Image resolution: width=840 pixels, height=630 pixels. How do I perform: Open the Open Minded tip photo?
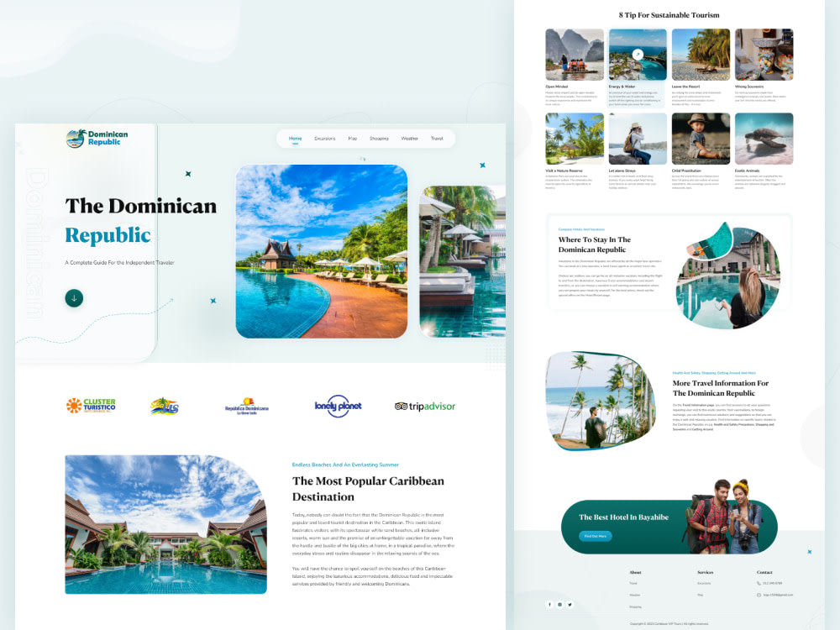tap(575, 54)
